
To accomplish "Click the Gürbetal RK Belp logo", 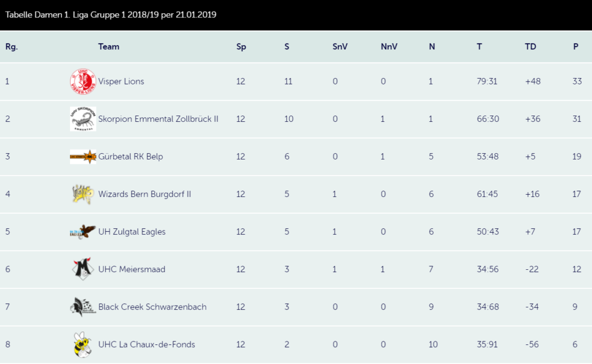I will point(83,157).
